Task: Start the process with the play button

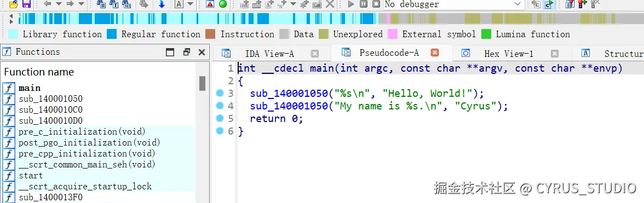Action: coord(350,4)
